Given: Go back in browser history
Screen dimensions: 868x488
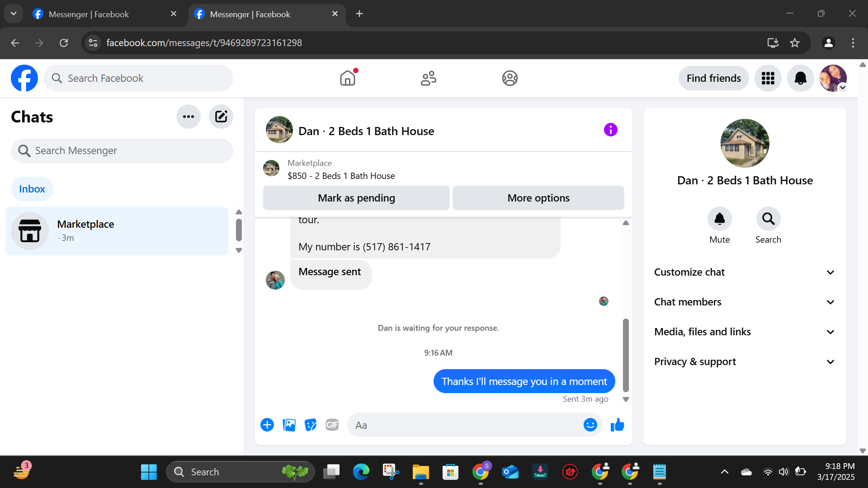Looking at the screenshot, I should tap(15, 43).
